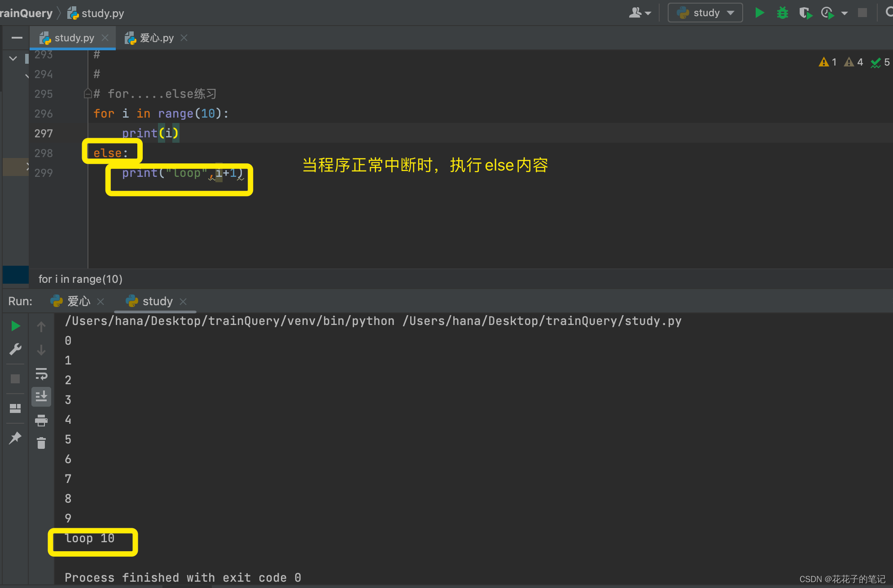893x588 pixels.
Task: Toggle the code fold marker at line 295
Action: (88, 93)
